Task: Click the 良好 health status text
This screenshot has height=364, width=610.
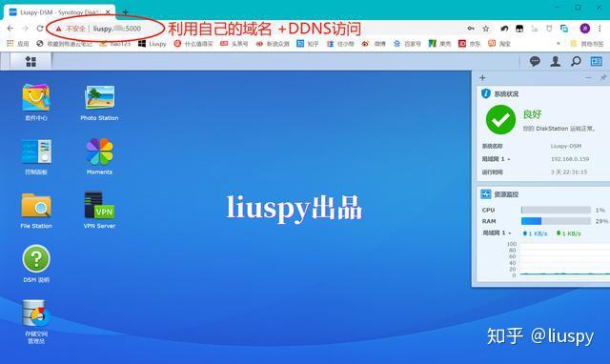Action: coord(532,114)
